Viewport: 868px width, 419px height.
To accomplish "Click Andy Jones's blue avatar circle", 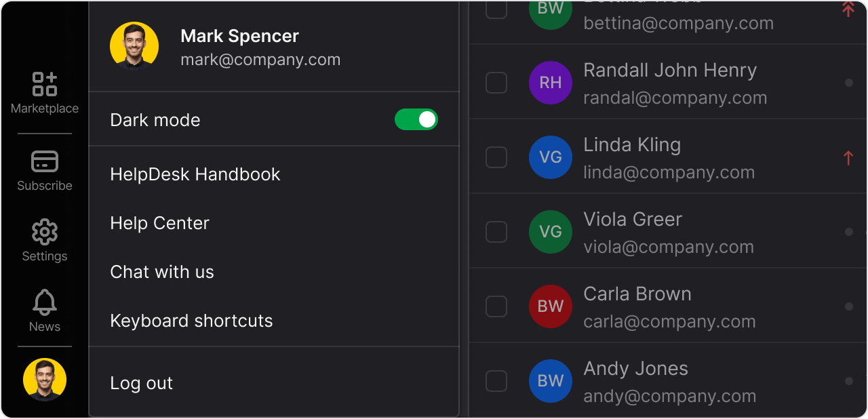I will pyautogui.click(x=551, y=381).
